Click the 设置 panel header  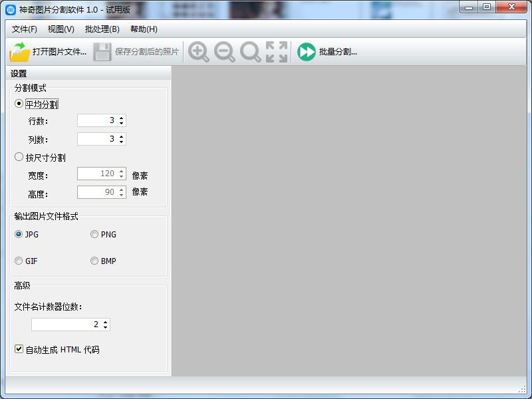pyautogui.click(x=88, y=73)
